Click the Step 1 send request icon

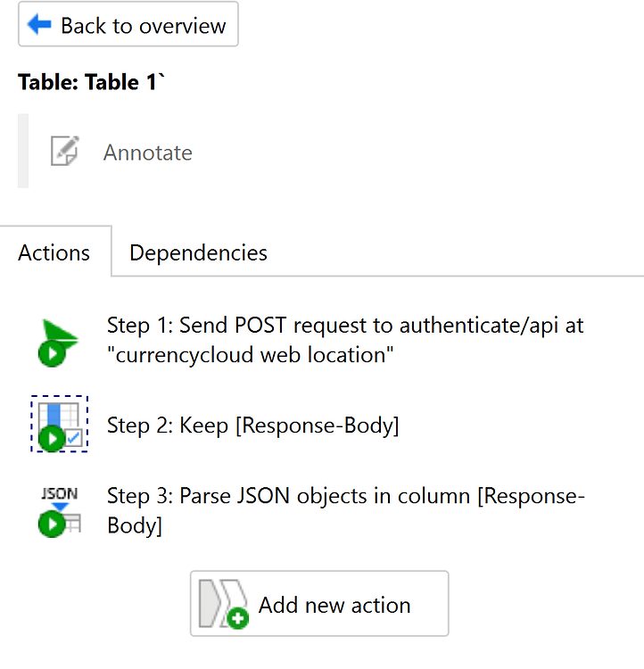click(59, 343)
